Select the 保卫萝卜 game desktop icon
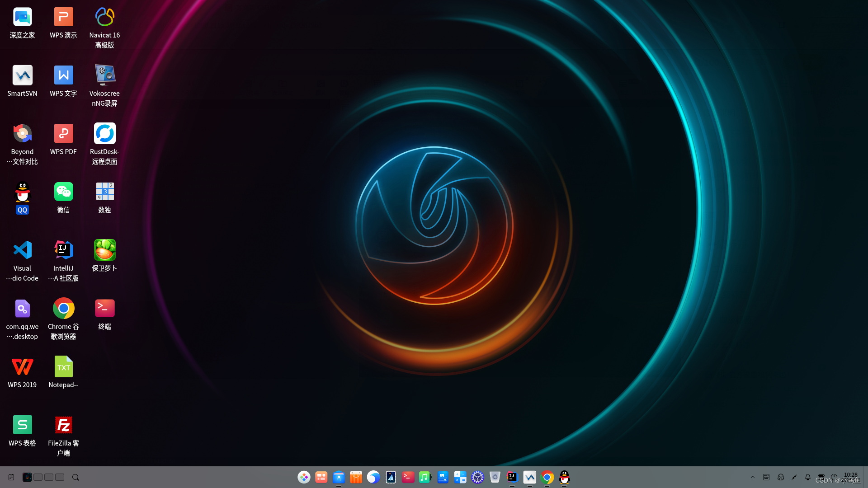The image size is (868, 488). (x=104, y=256)
